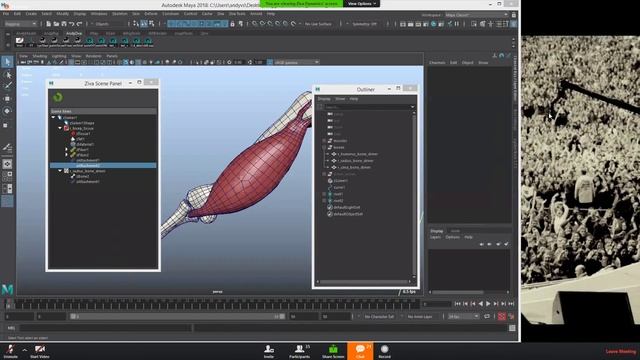640x360 pixels.
Task: Click the playback range slider bar
Action: click(x=177, y=316)
